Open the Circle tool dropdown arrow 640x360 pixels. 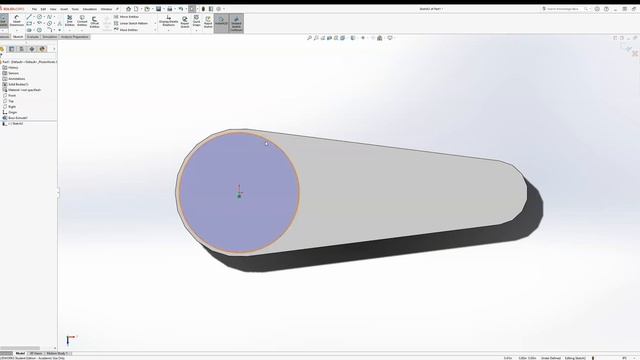click(44, 17)
